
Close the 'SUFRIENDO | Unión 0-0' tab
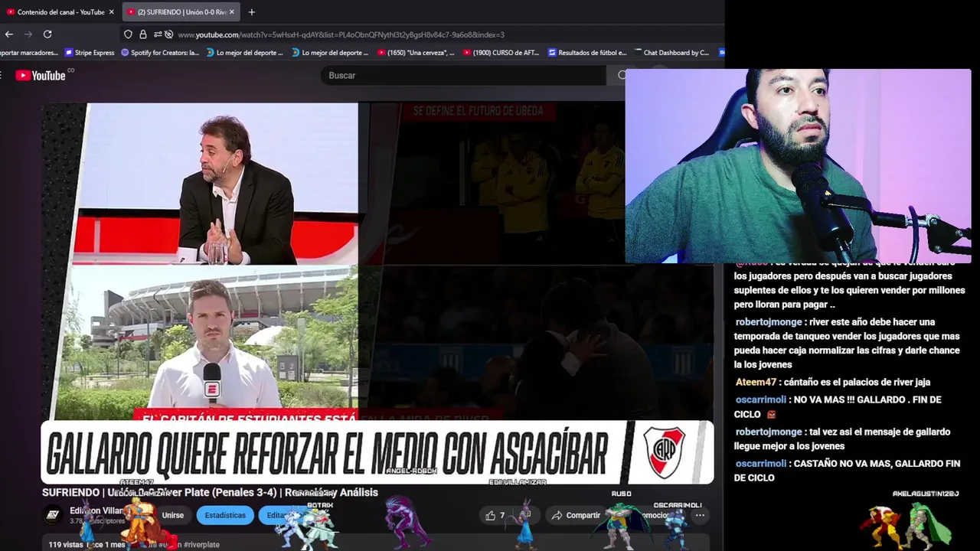pyautogui.click(x=231, y=12)
